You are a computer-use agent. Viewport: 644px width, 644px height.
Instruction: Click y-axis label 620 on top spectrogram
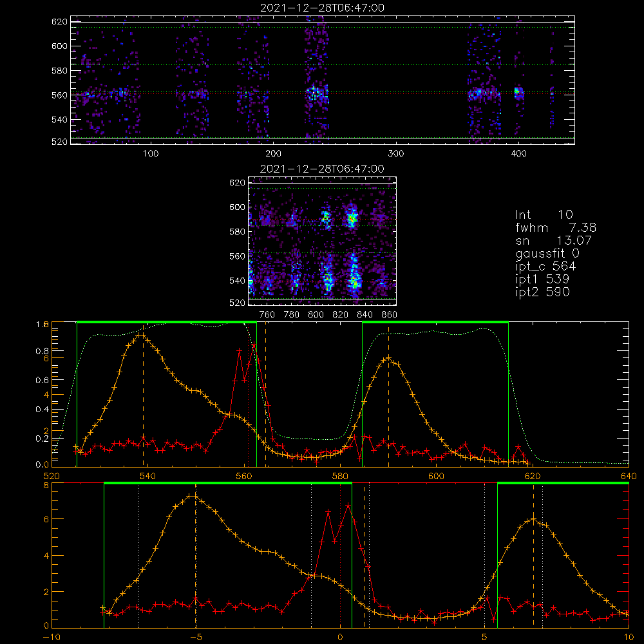click(59, 22)
